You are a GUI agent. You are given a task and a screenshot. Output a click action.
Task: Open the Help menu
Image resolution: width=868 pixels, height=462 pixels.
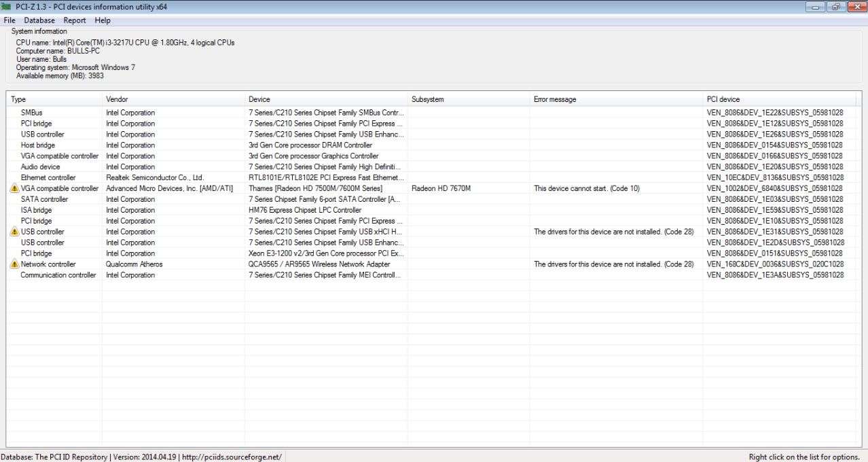pyautogui.click(x=103, y=20)
